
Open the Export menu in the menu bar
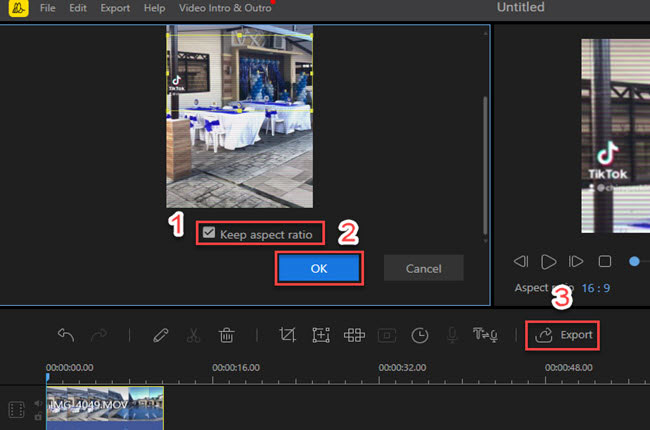pyautogui.click(x=115, y=8)
